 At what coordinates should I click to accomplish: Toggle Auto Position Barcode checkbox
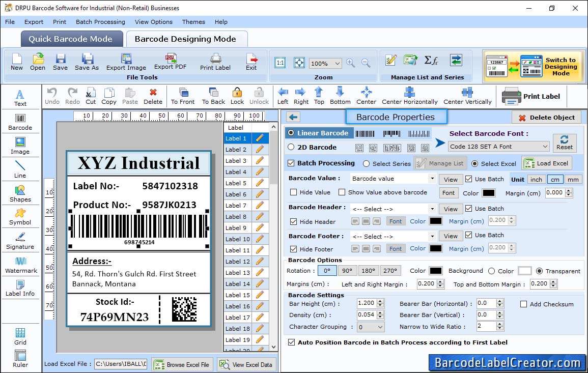(291, 342)
